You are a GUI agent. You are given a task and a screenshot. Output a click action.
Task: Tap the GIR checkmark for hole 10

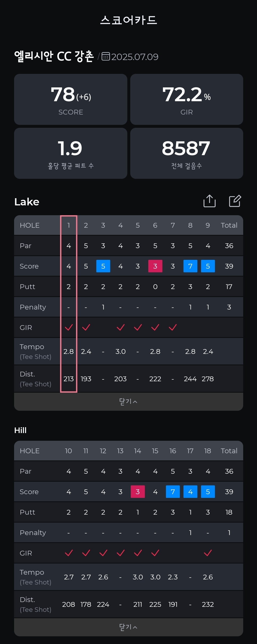pos(69,553)
